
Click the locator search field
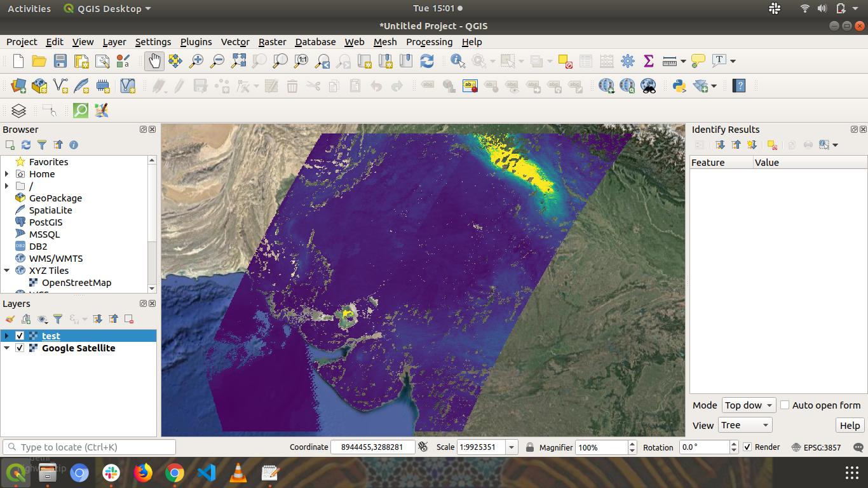click(89, 447)
